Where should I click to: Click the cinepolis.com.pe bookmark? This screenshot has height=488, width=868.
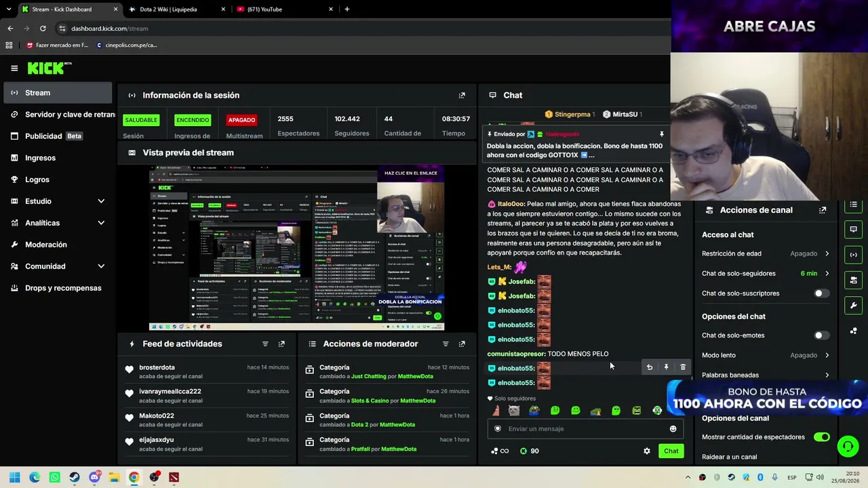(x=127, y=45)
